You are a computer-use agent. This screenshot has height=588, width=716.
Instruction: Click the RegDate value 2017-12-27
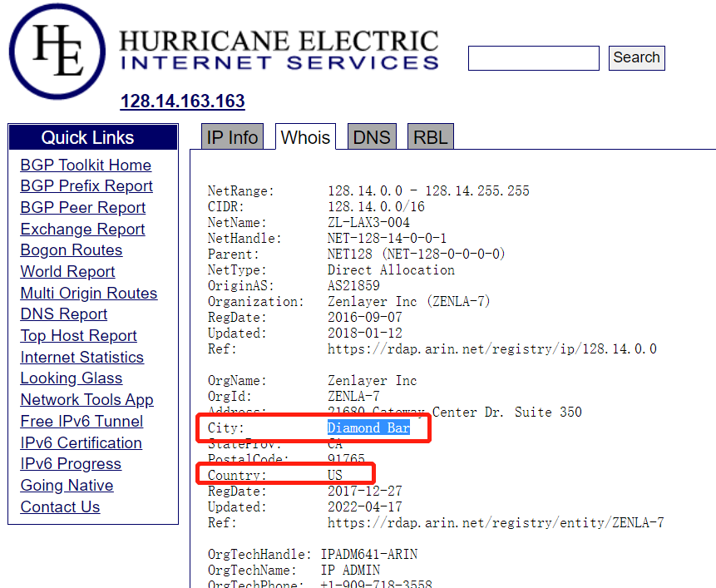tap(365, 492)
